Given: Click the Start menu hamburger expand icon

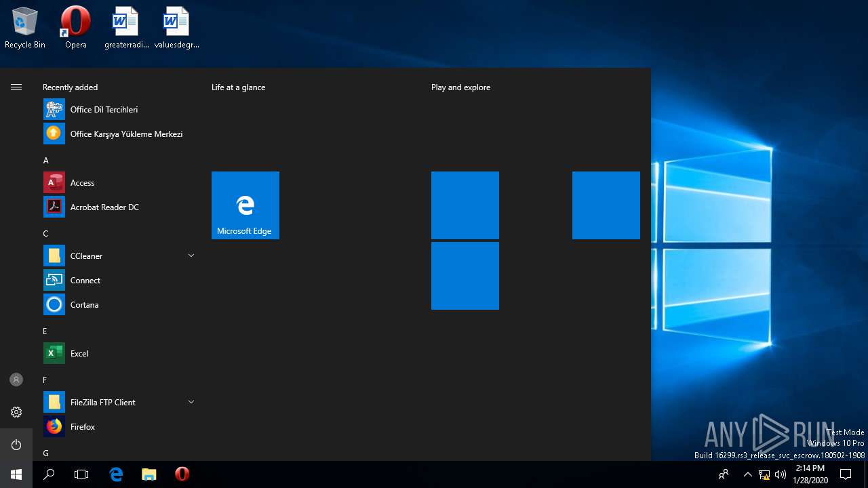Looking at the screenshot, I should 16,87.
